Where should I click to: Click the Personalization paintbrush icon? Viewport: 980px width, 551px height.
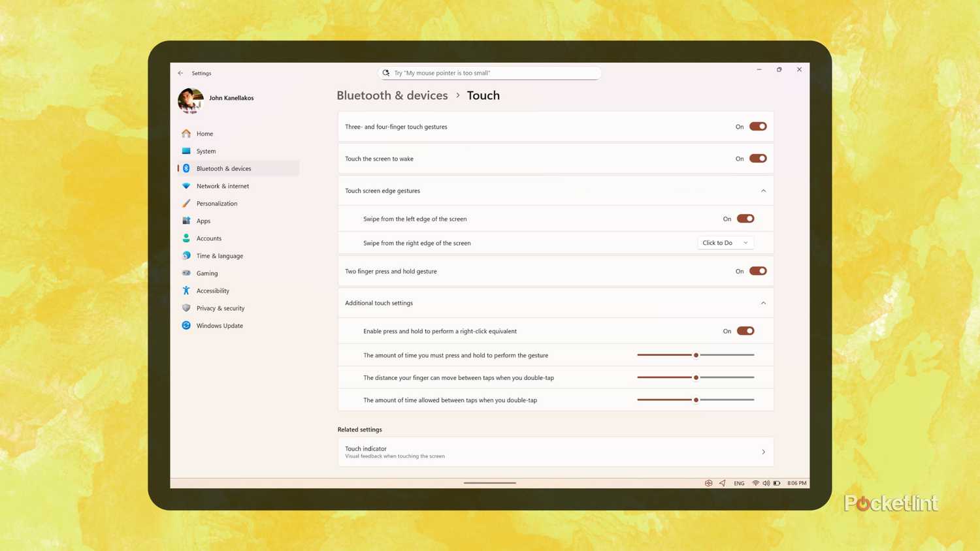187,203
